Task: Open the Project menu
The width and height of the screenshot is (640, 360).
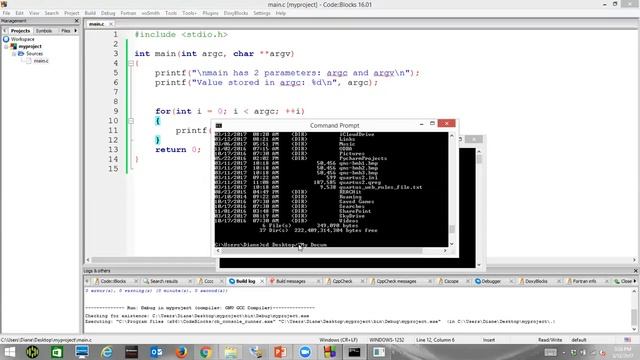Action: tap(71, 13)
